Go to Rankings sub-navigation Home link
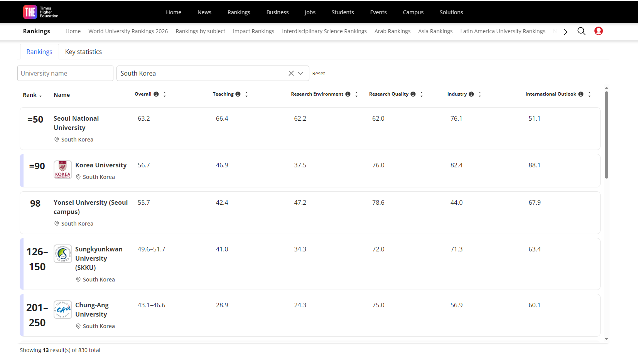This screenshot has width=638, height=364. [73, 31]
